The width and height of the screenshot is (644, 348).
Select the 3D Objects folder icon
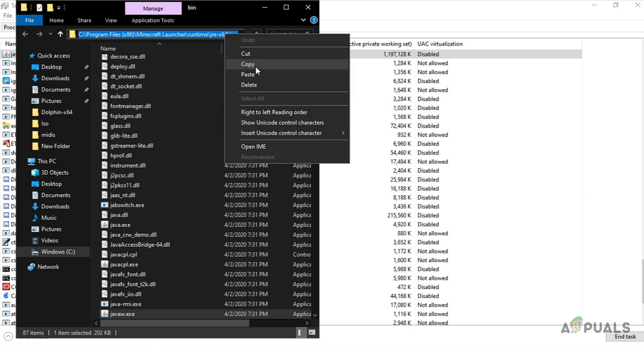point(35,173)
